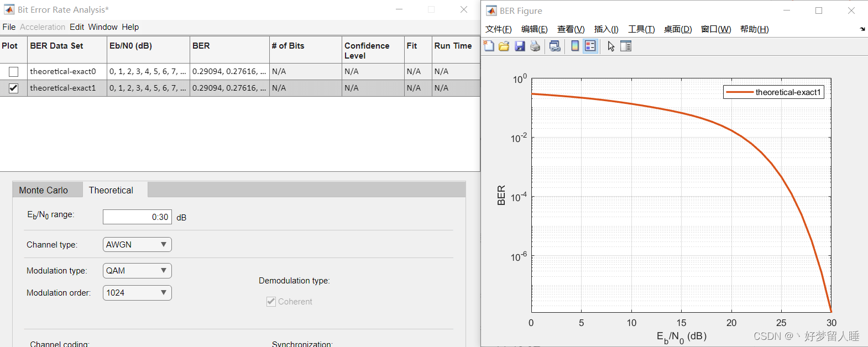This screenshot has height=347, width=868.
Task: Open a file with the folder icon
Action: [504, 46]
